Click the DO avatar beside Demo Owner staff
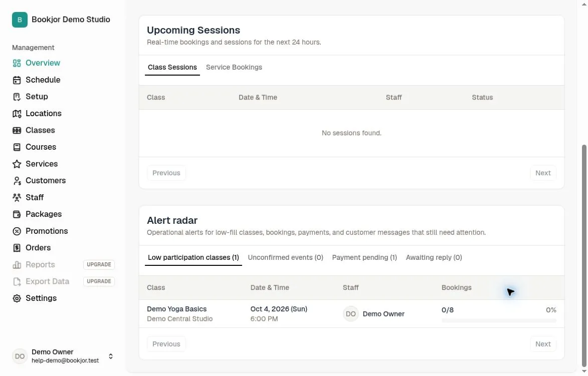The image size is (588, 376). (x=350, y=314)
